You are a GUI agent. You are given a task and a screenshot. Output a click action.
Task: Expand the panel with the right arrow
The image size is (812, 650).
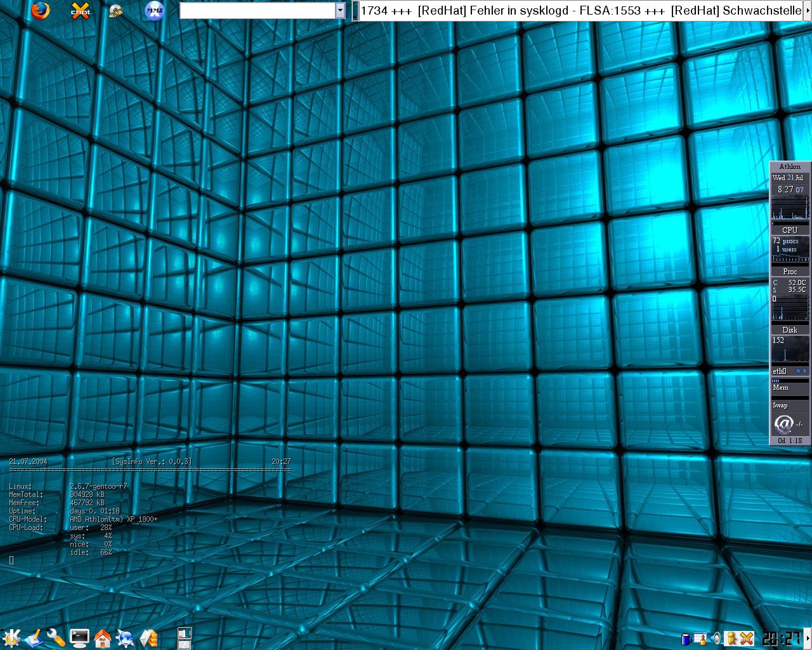click(808, 638)
